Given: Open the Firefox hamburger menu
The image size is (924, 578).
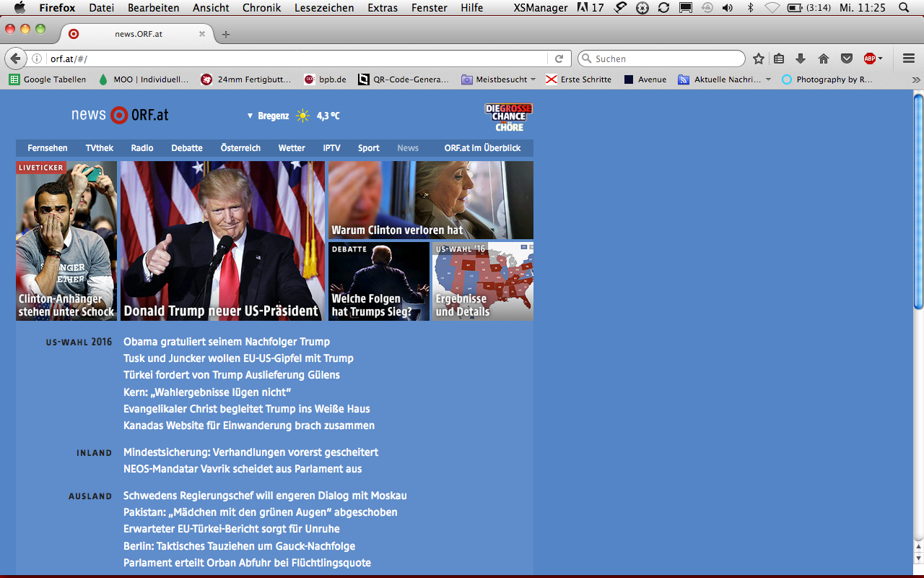Looking at the screenshot, I should tap(909, 59).
